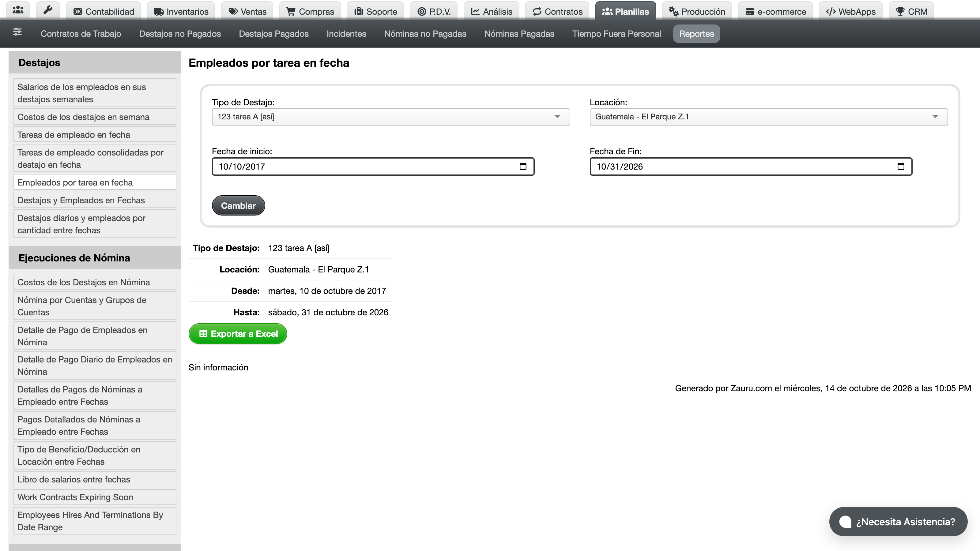The image size is (980, 551).
Task: Open the users group icon tab
Action: [18, 10]
